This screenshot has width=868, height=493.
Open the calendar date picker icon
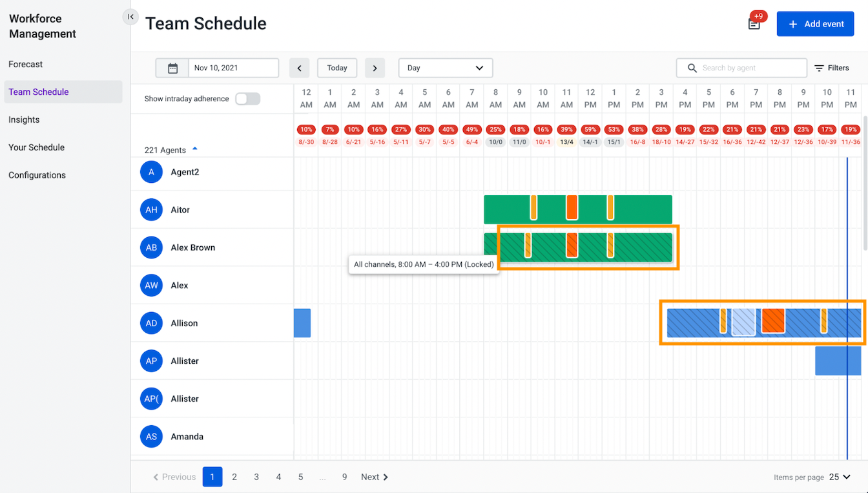coord(172,68)
